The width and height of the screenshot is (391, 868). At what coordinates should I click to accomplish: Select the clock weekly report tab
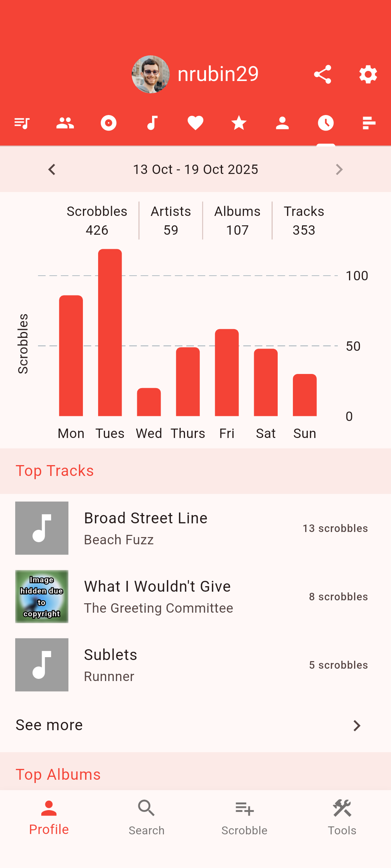pos(326,123)
